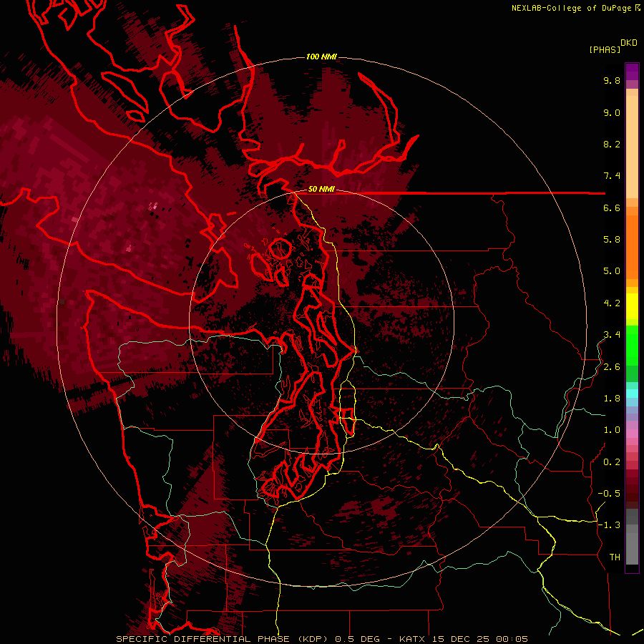Click the [PHAS] units label

605,49
